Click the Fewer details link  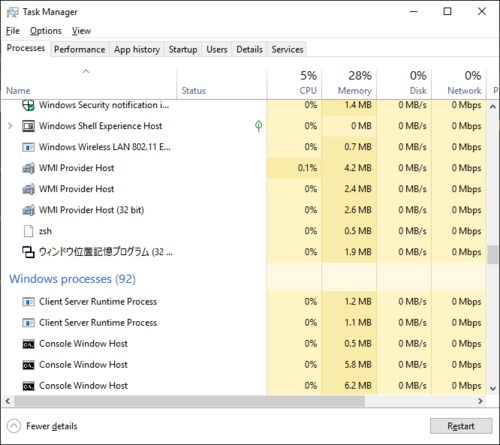[x=52, y=426]
